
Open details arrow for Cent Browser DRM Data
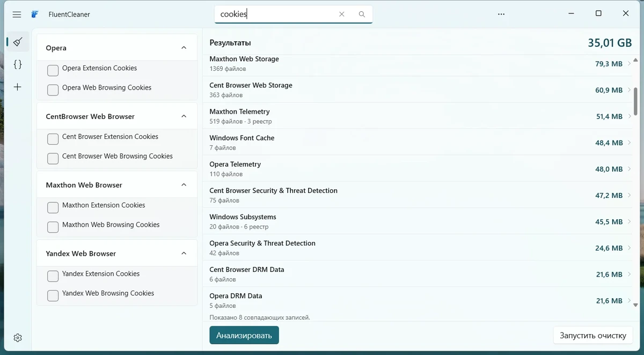pyautogui.click(x=630, y=274)
